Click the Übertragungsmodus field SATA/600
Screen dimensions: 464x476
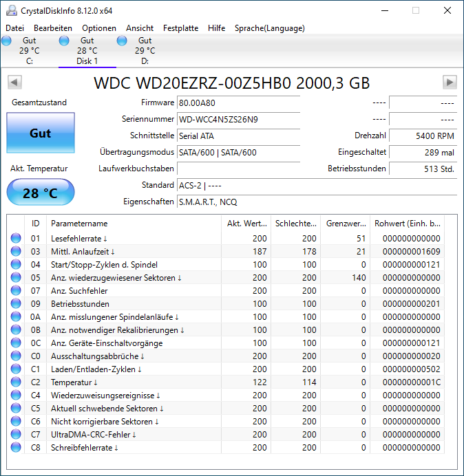click(x=238, y=152)
